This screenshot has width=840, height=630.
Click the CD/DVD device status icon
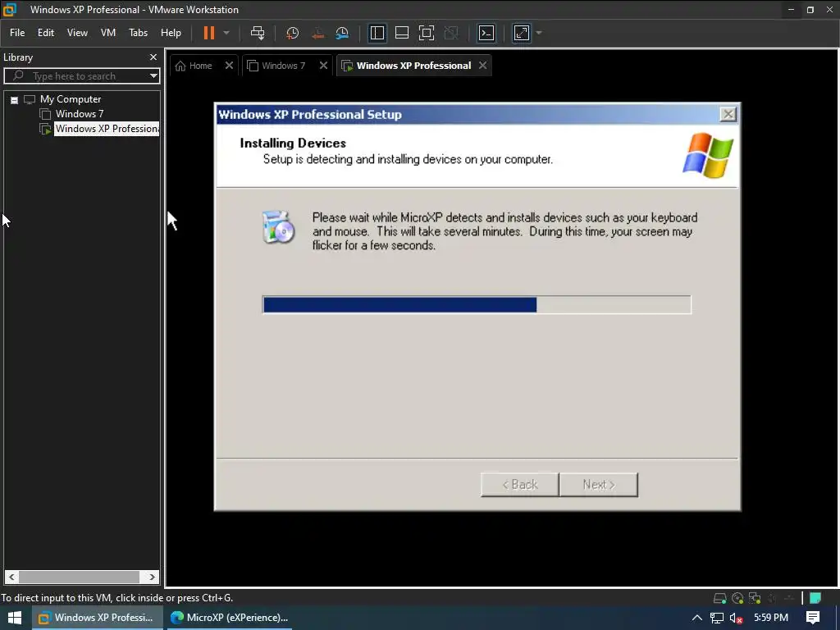pyautogui.click(x=737, y=598)
